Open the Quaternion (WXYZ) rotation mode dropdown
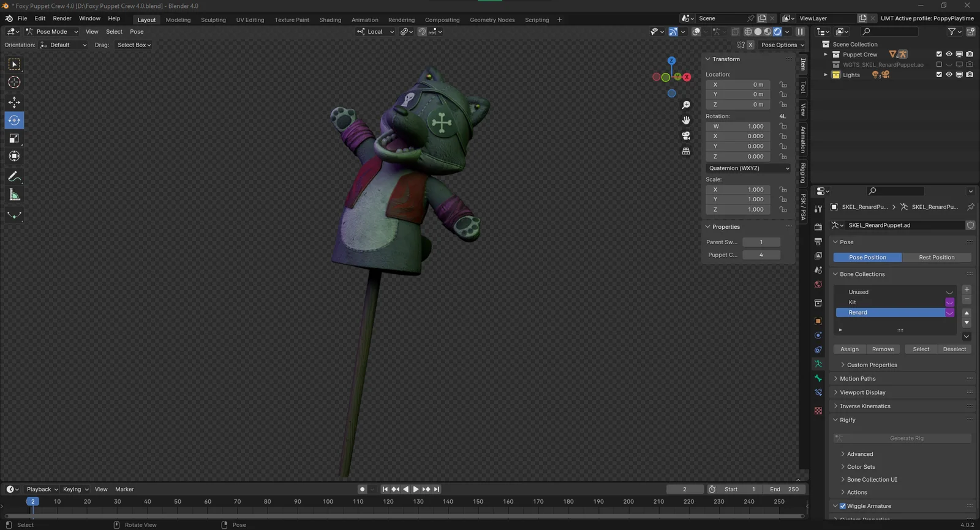Viewport: 980px width, 530px height. click(x=748, y=168)
